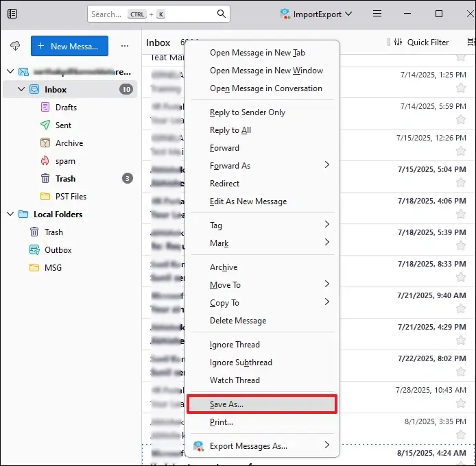Open the hamburger application menu
Viewport: 476px width, 466px height.
pyautogui.click(x=377, y=14)
